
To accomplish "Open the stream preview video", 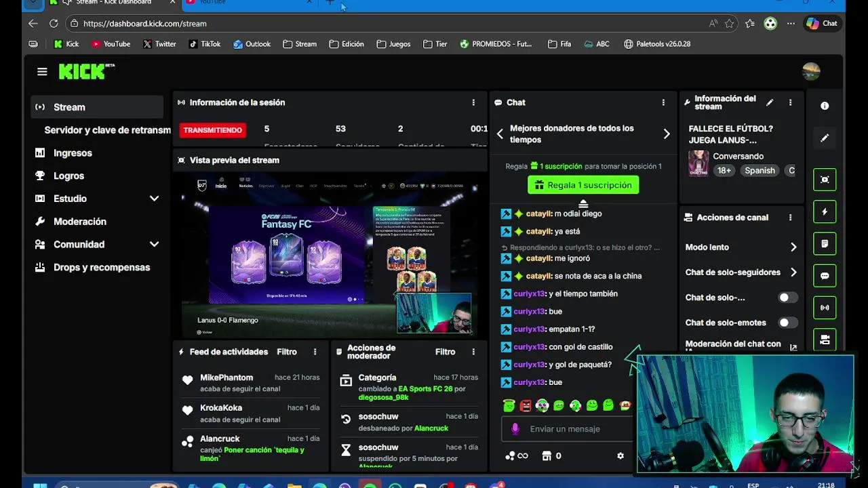I will [x=330, y=255].
